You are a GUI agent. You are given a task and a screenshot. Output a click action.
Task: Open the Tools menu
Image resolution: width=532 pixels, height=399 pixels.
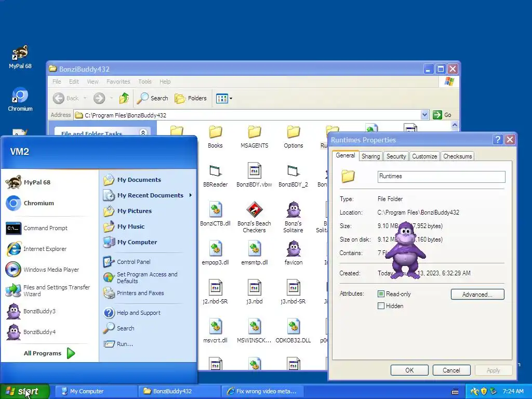tap(145, 82)
